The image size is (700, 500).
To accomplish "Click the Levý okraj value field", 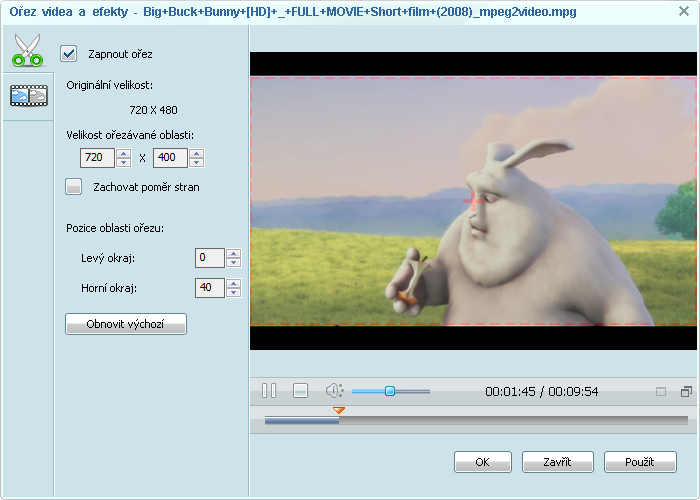I will 210,258.
